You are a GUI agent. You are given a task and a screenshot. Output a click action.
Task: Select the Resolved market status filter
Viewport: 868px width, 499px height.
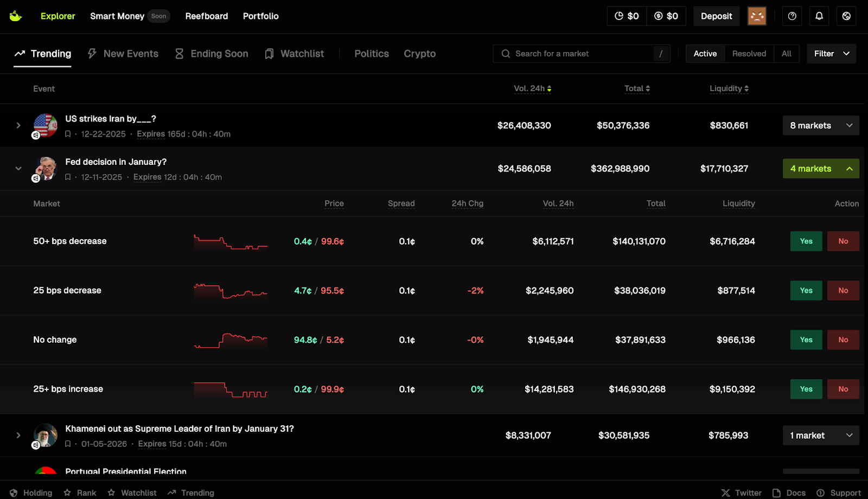[x=749, y=54]
